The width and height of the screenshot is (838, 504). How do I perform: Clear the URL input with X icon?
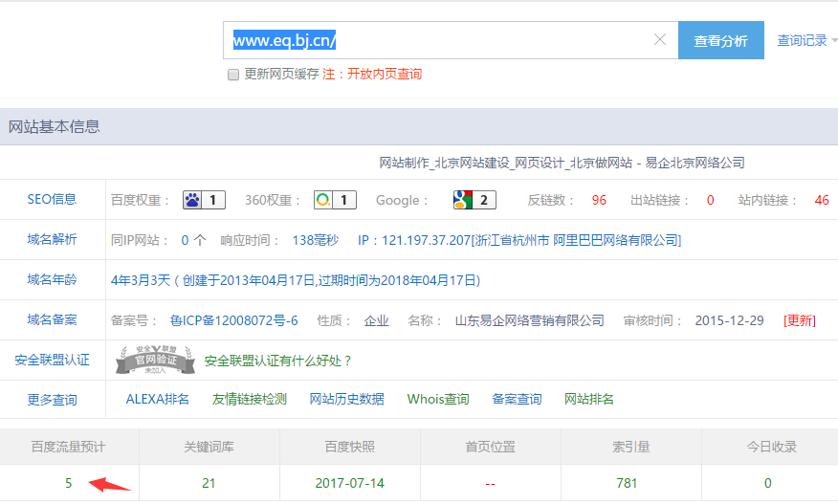659,40
